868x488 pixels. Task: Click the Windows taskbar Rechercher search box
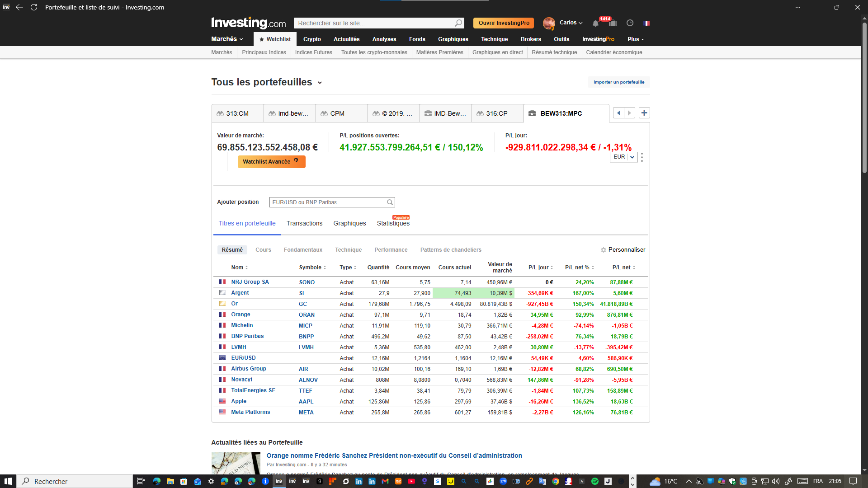point(75,481)
